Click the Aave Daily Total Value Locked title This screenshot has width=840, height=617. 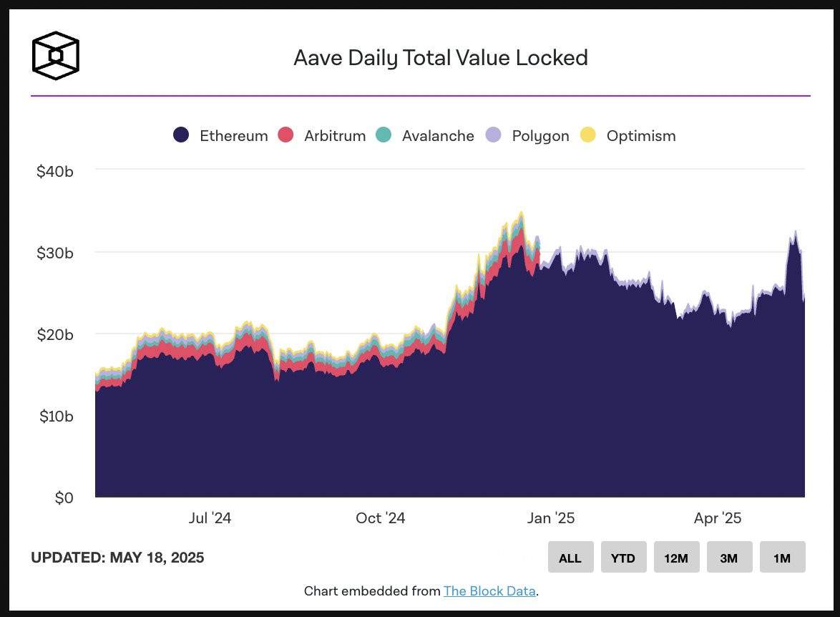(441, 58)
